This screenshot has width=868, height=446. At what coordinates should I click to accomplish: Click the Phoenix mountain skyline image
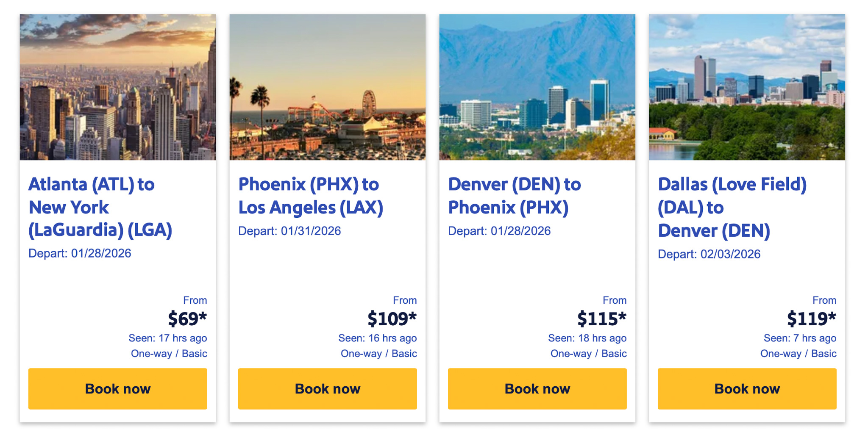(537, 87)
